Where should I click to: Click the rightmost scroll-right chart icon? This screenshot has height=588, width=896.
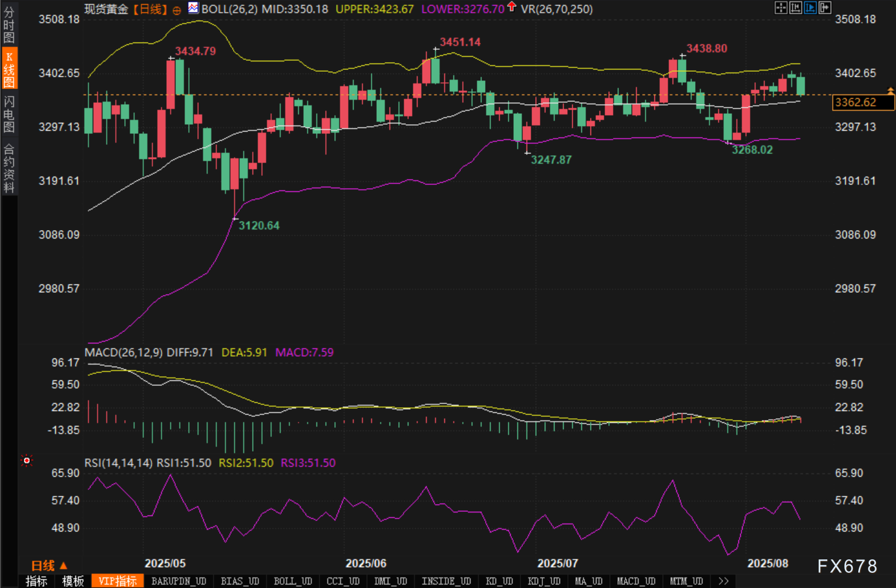(825, 7)
